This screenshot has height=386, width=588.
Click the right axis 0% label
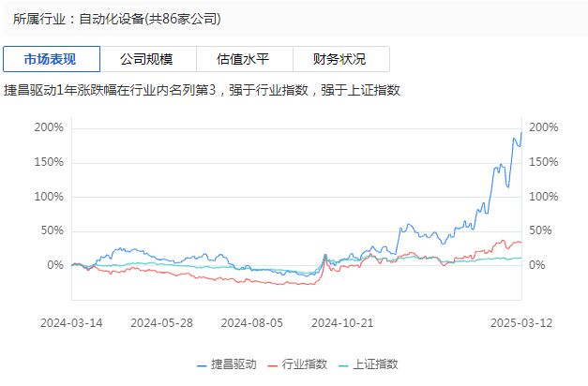537,265
